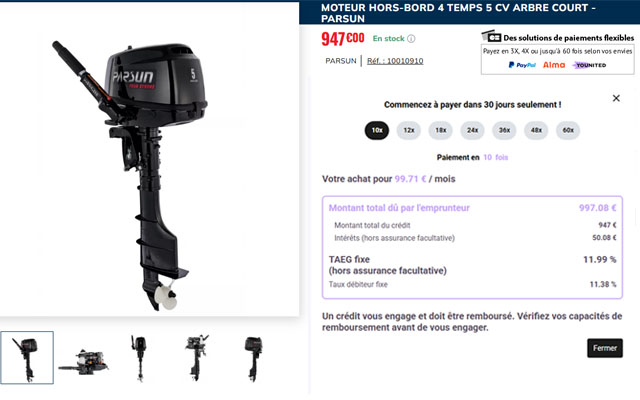Select the 12x installment option
640x400 pixels.
pyautogui.click(x=409, y=130)
